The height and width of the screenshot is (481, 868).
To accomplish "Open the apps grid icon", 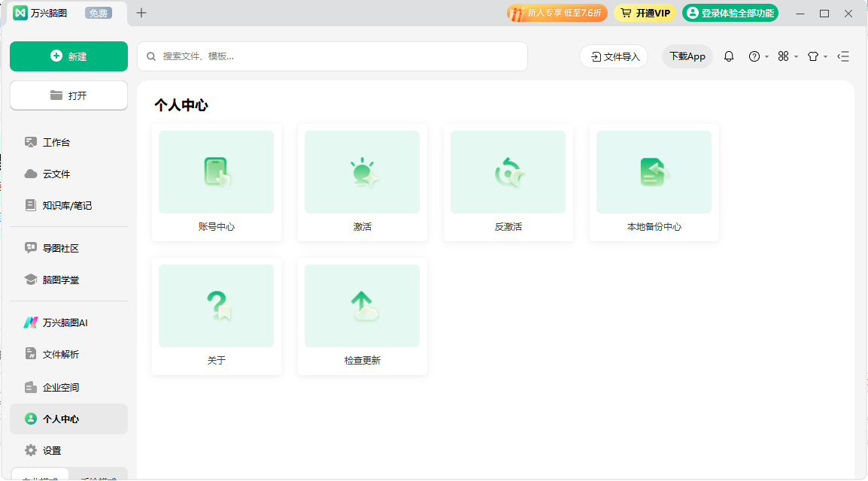I will click(x=783, y=56).
